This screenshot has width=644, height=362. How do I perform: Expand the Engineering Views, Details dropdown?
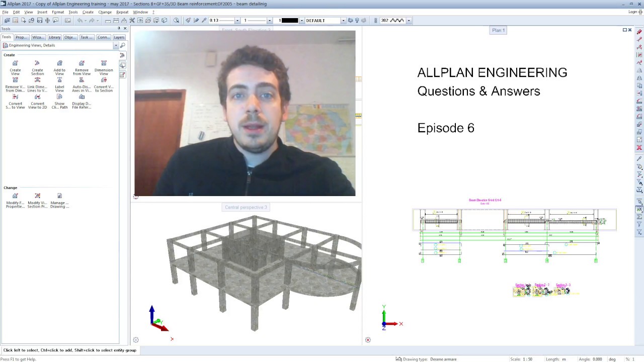point(116,45)
